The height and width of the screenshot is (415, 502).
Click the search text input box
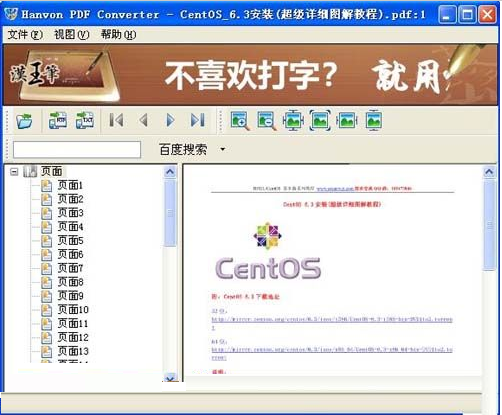tap(77, 149)
